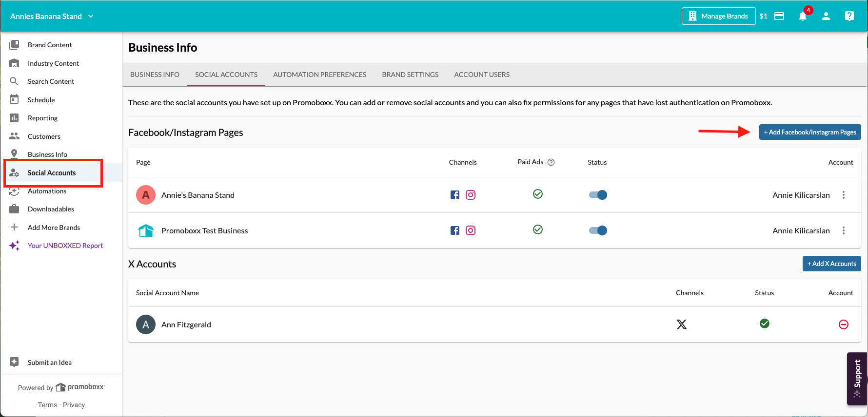Click the Ann Fitzgerald green status check

point(765,323)
